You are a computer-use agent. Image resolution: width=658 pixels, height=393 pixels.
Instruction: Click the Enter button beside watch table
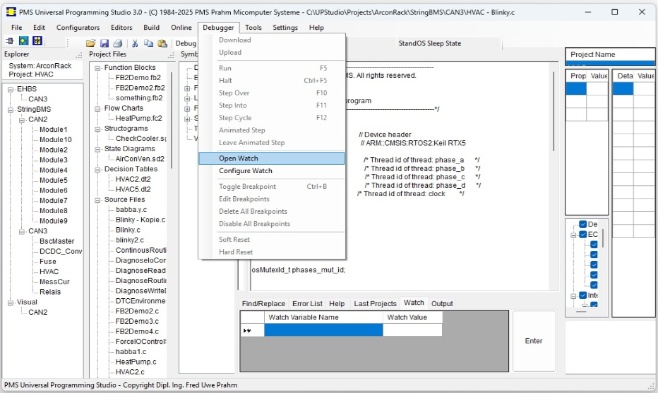pyautogui.click(x=534, y=341)
